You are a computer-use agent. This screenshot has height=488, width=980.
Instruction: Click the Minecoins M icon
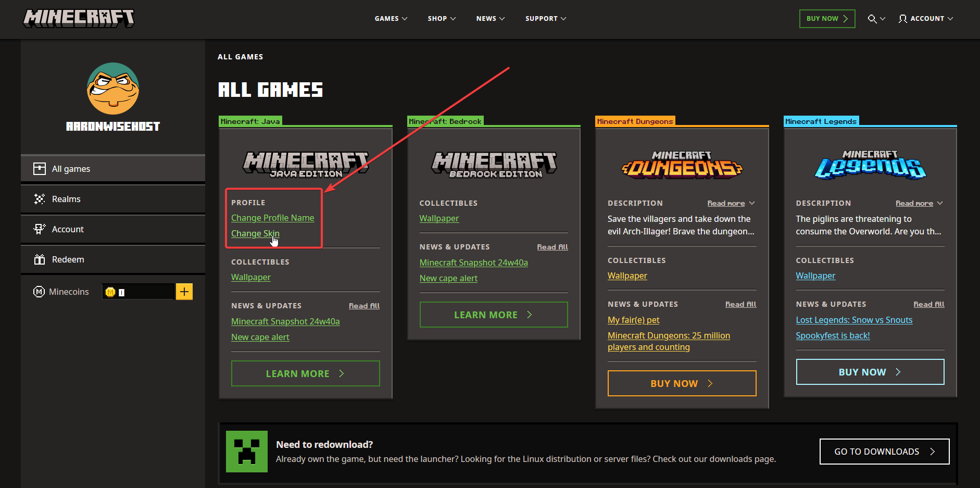click(39, 292)
